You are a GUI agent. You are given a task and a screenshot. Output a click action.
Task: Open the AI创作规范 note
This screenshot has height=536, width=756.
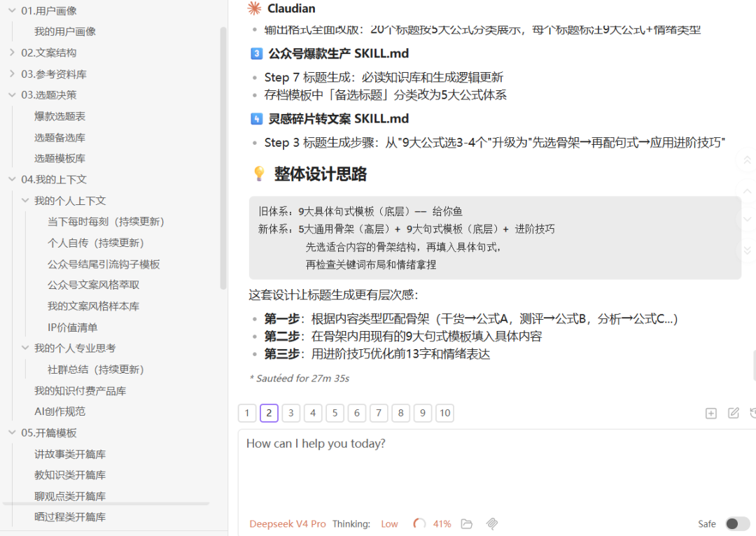(59, 411)
